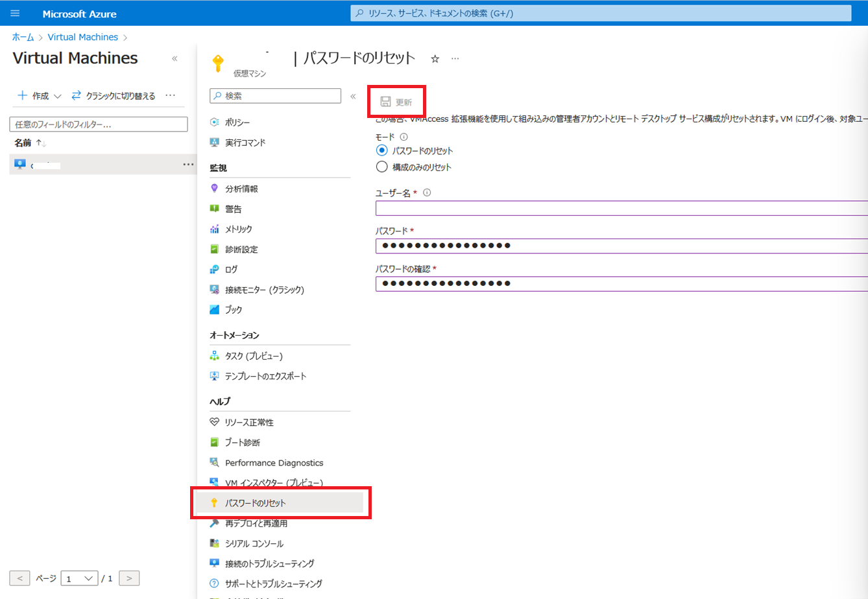Favorite this page with the star icon
868x599 pixels.
coord(435,59)
